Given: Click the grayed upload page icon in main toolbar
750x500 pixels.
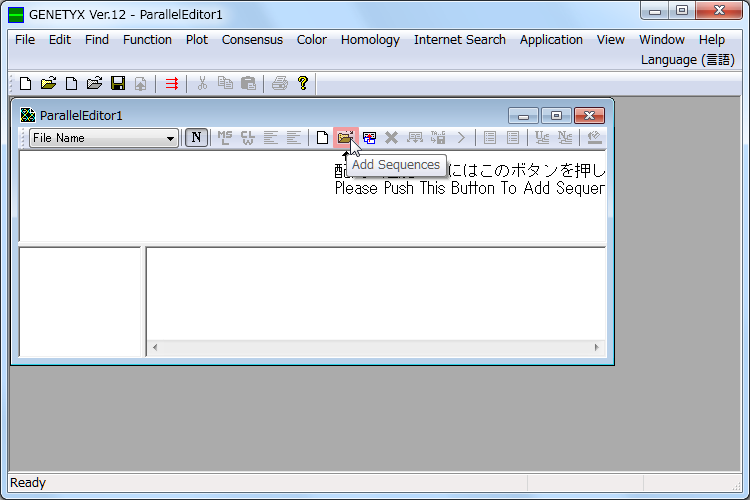Looking at the screenshot, I should (x=140, y=84).
